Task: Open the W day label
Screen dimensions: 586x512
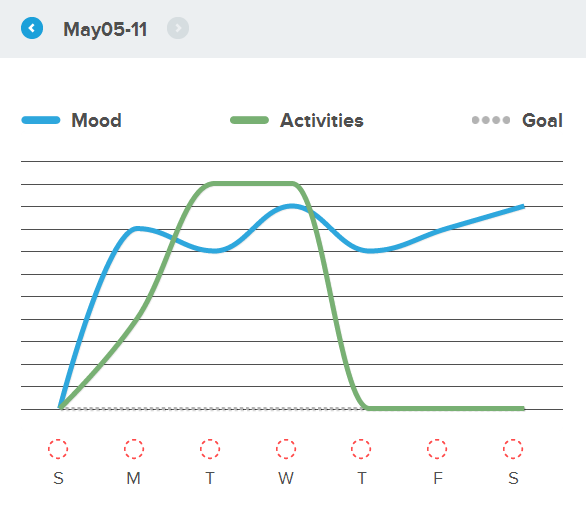Action: tap(286, 478)
